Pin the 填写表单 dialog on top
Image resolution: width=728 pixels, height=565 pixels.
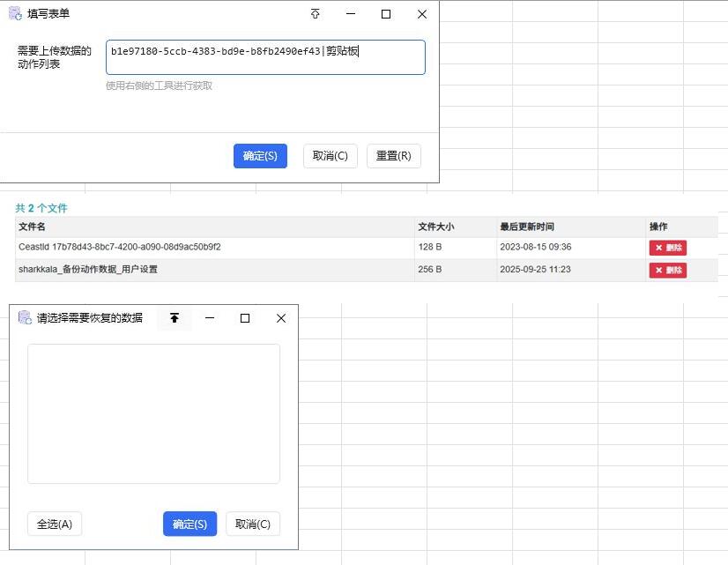pyautogui.click(x=316, y=14)
